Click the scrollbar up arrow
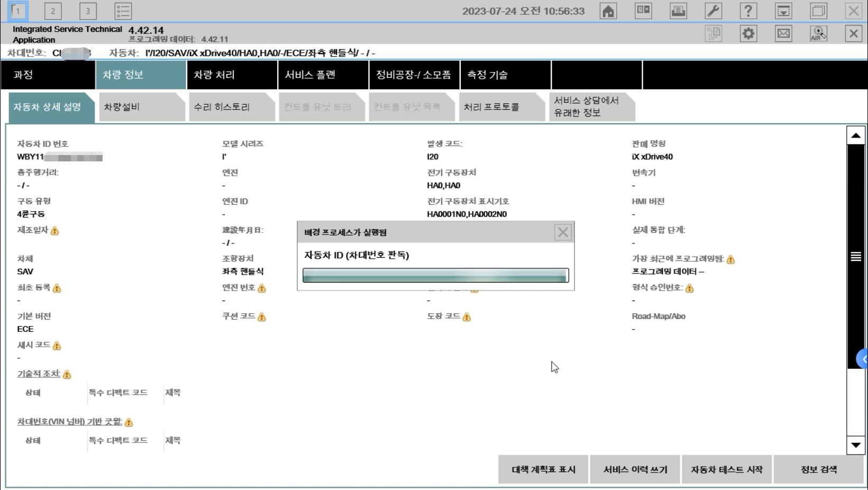868x490 pixels. click(855, 135)
